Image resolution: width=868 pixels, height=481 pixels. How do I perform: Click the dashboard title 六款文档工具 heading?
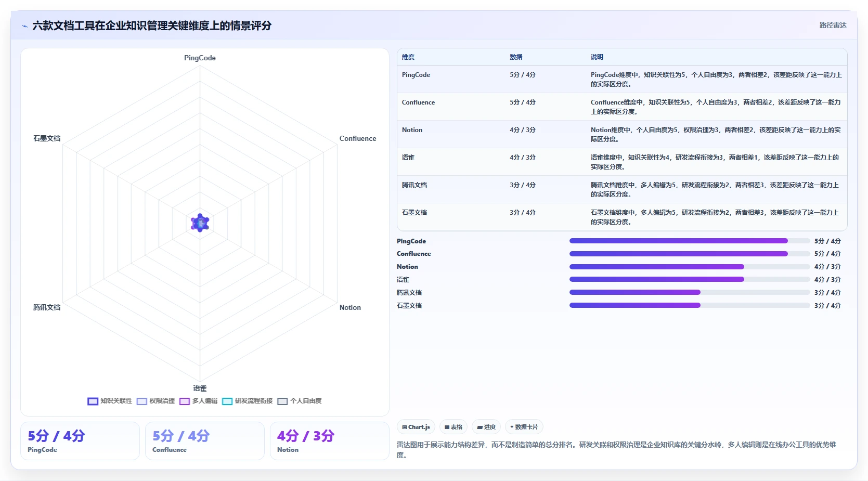pos(152,25)
